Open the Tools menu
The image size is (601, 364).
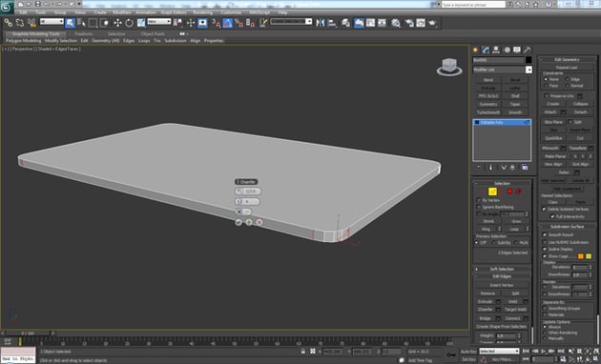click(40, 12)
